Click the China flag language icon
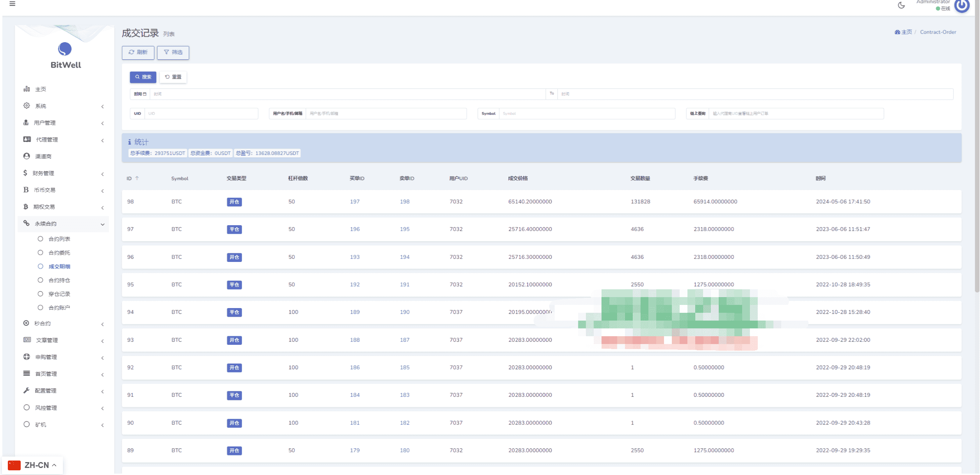 click(x=14, y=465)
